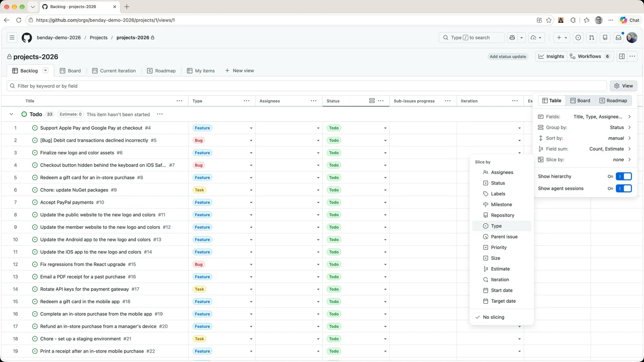Viewport: 644px width, 362px height.
Task: Expand the Sort by manual setting
Action: click(x=585, y=138)
